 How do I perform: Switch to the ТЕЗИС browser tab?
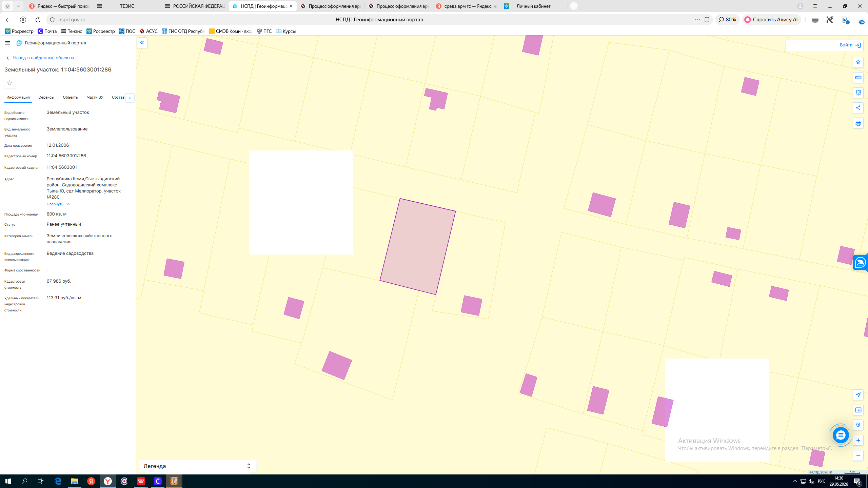126,6
